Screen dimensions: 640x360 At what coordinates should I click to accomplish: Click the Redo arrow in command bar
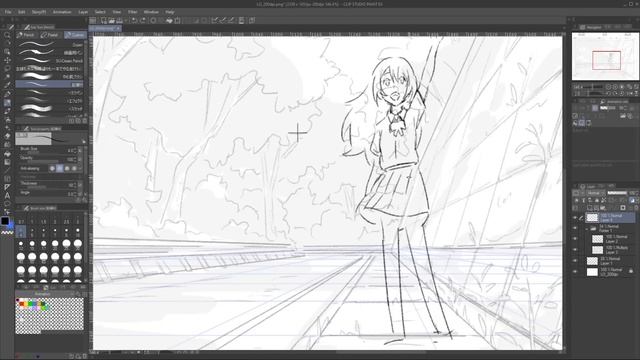[x=142, y=20]
